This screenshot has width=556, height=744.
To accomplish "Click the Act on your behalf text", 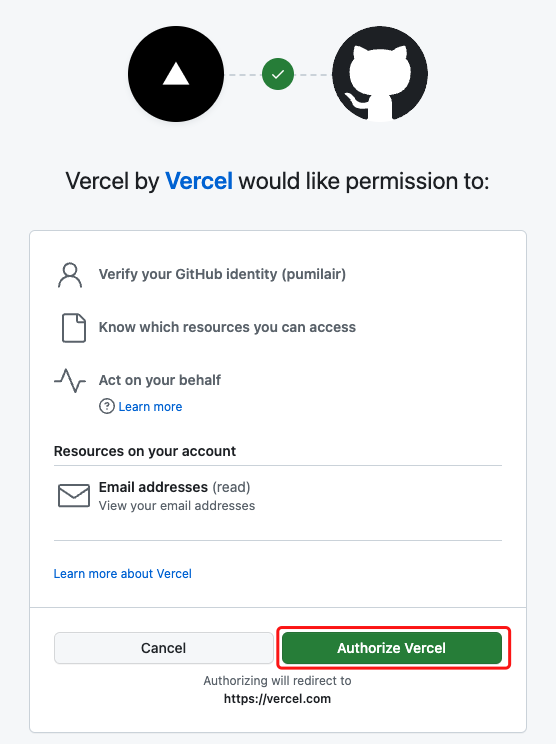I will click(160, 380).
